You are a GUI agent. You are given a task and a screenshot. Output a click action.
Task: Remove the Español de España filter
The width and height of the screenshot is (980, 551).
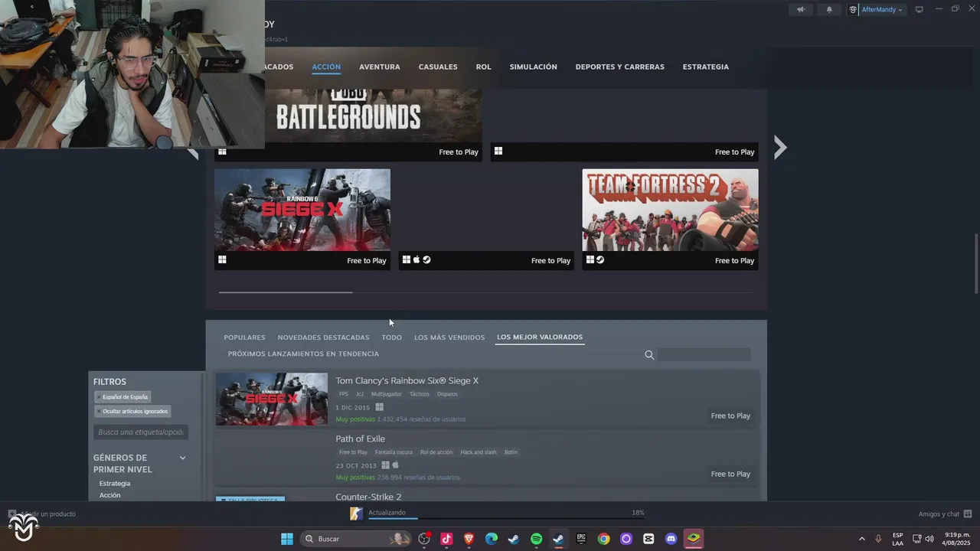pyautogui.click(x=122, y=397)
